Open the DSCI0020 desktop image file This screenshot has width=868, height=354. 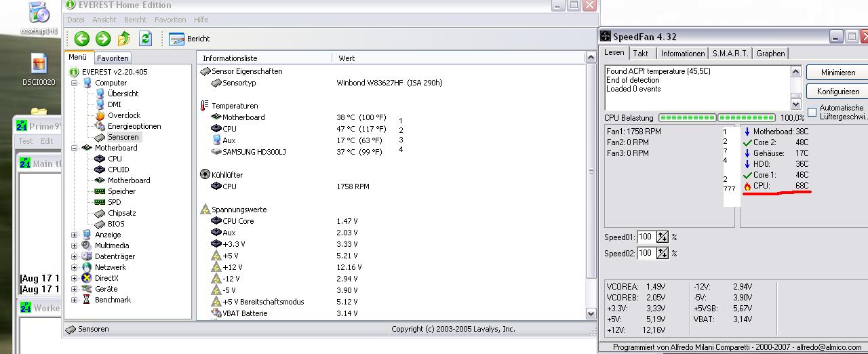tap(39, 70)
